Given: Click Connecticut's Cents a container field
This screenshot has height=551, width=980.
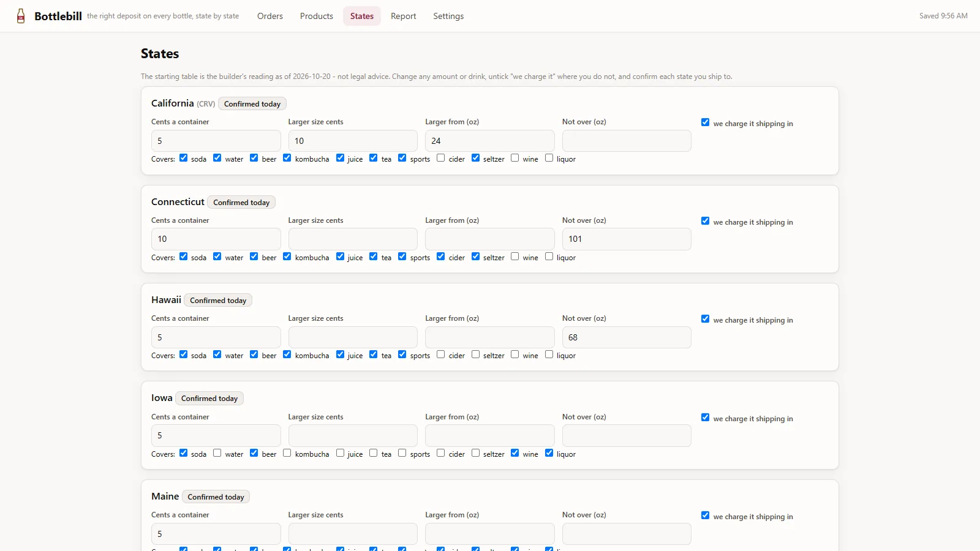Looking at the screenshot, I should 216,239.
